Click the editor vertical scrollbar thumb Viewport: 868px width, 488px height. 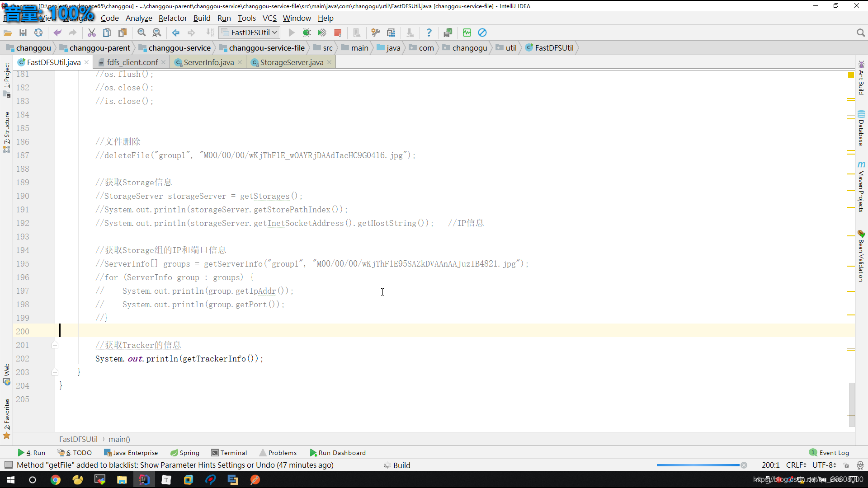tap(852, 404)
